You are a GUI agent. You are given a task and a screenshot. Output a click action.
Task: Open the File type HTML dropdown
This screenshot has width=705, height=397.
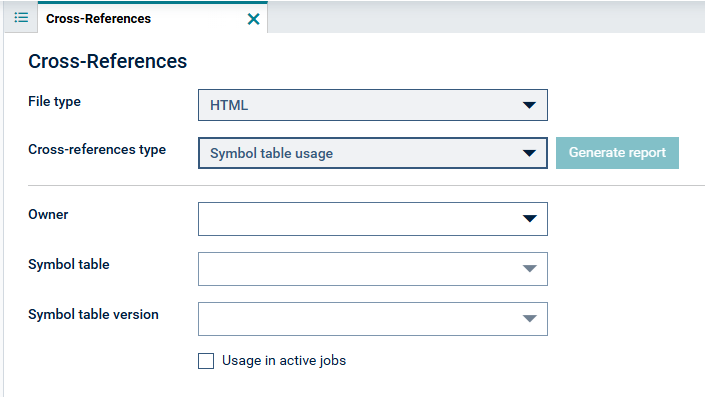(x=373, y=105)
